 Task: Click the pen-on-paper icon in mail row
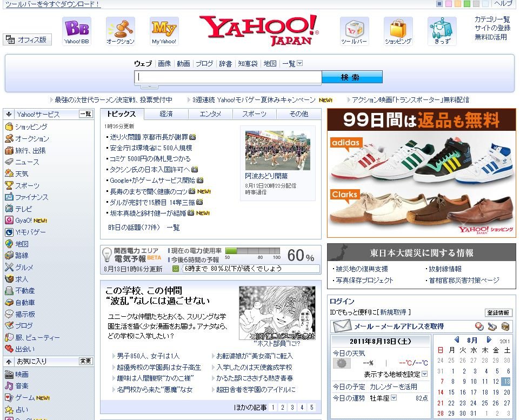(x=492, y=326)
